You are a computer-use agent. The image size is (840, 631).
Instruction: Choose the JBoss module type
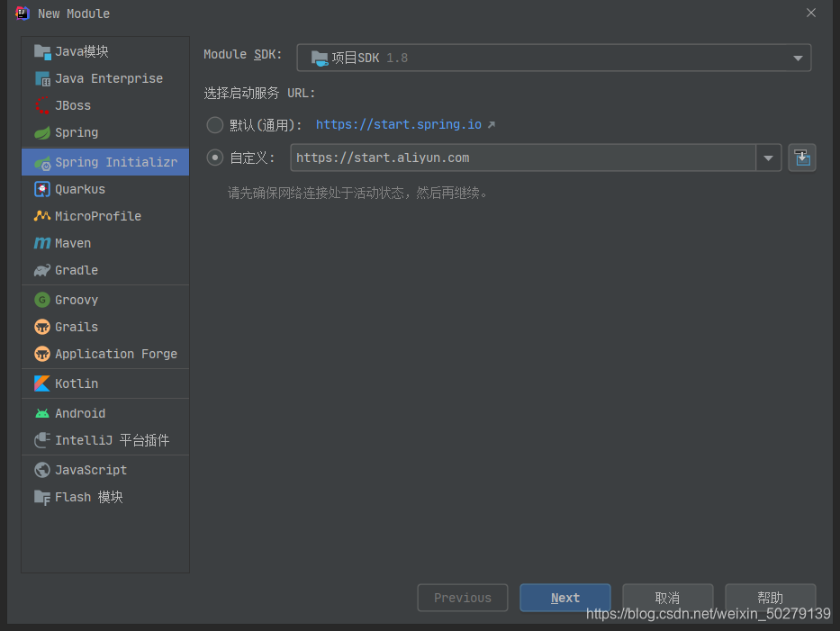click(x=69, y=105)
